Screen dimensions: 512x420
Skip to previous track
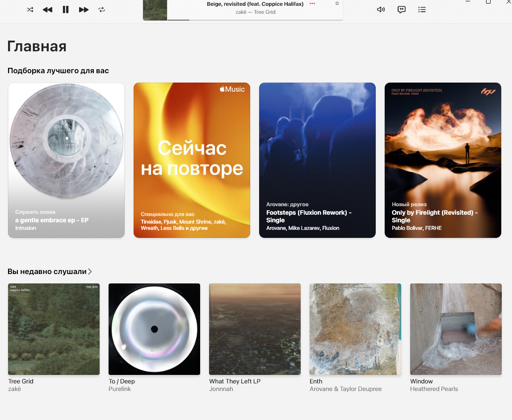coord(48,9)
